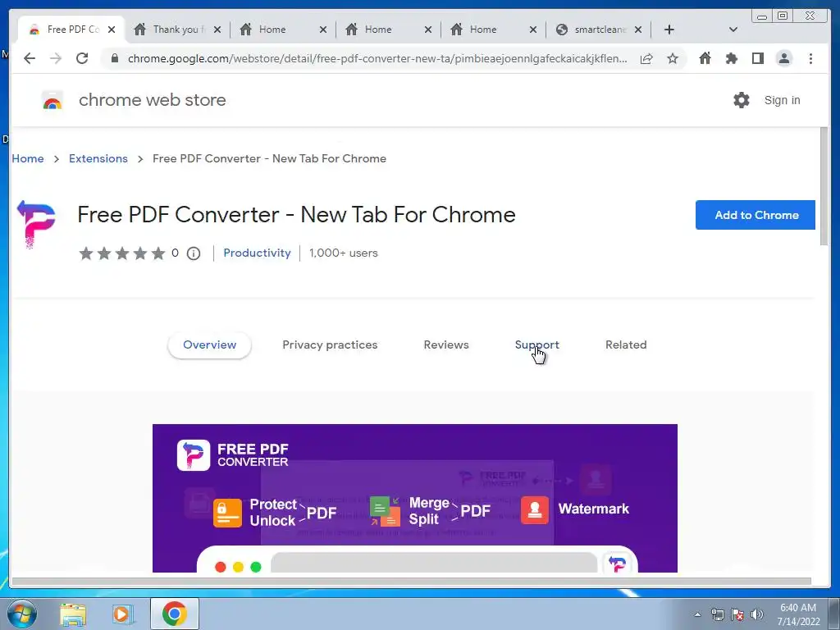Click the Free PDF Converter extension logo

(x=36, y=223)
